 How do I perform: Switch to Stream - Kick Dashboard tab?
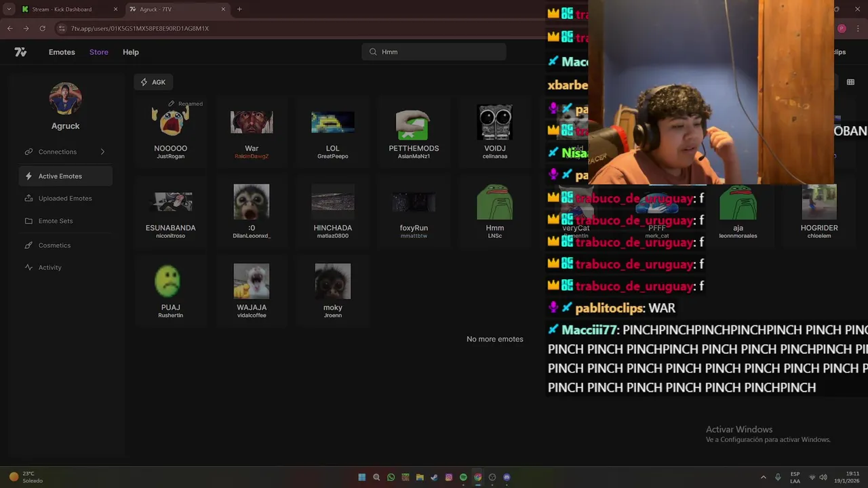(70, 9)
